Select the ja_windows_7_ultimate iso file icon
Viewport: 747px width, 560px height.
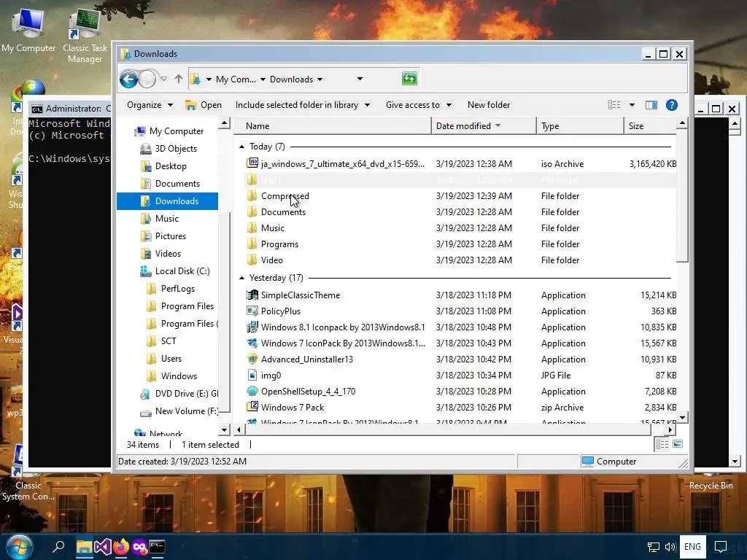tap(252, 163)
